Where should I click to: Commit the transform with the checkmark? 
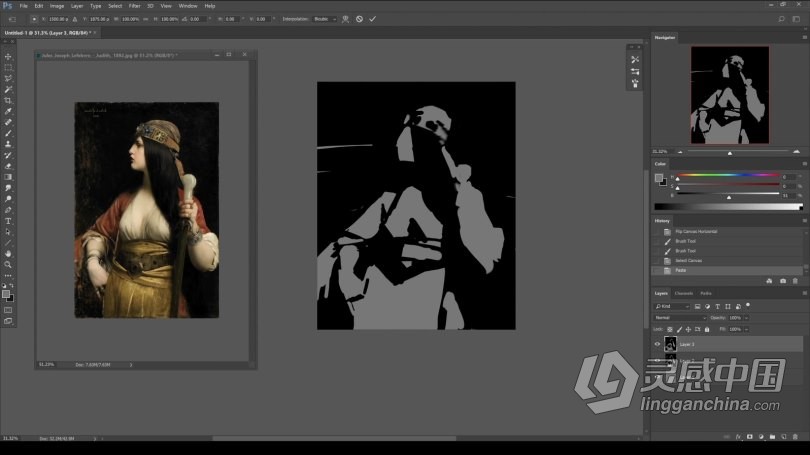coord(372,19)
